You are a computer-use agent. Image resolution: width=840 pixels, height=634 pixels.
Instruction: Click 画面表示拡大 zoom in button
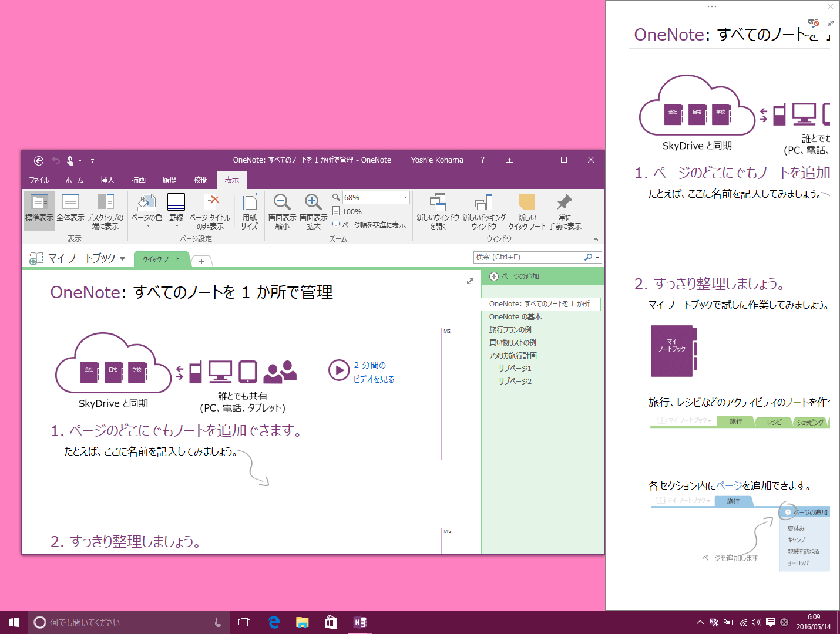pos(313,211)
